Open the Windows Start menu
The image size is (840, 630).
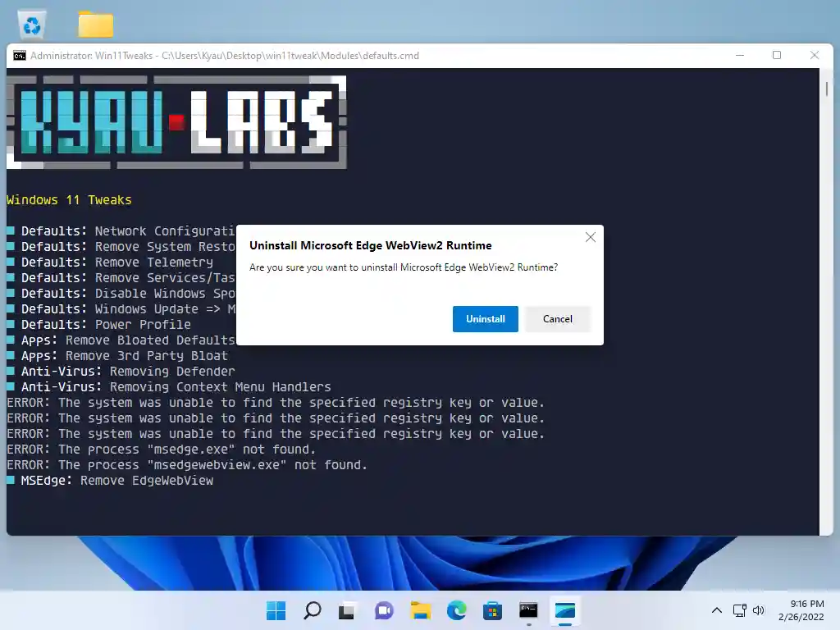click(276, 610)
